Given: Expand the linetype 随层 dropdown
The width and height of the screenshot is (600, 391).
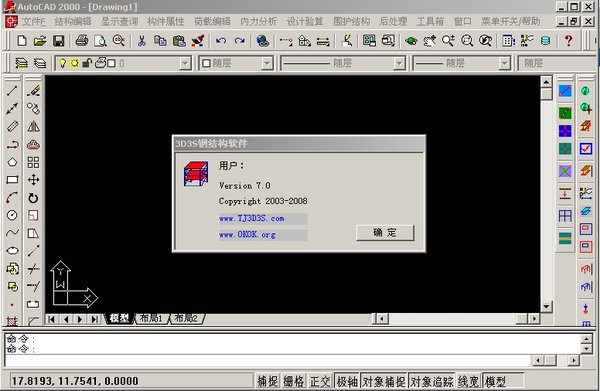Looking at the screenshot, I should 399,63.
